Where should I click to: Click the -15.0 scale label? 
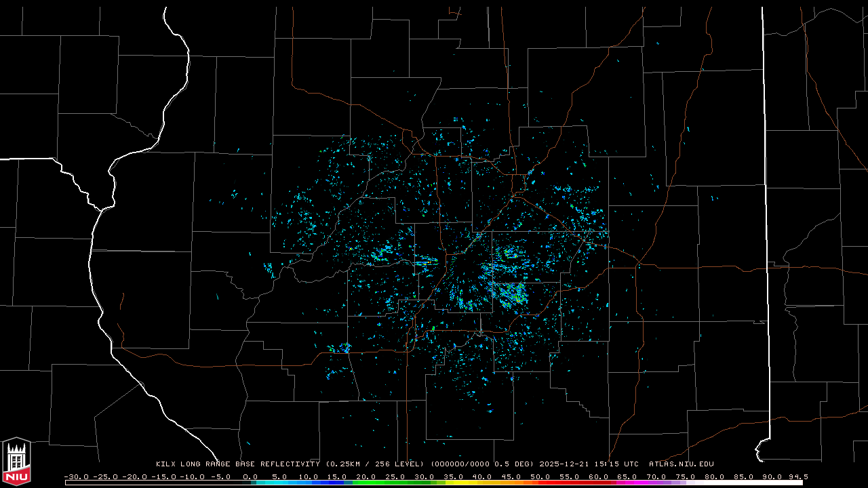[162, 476]
